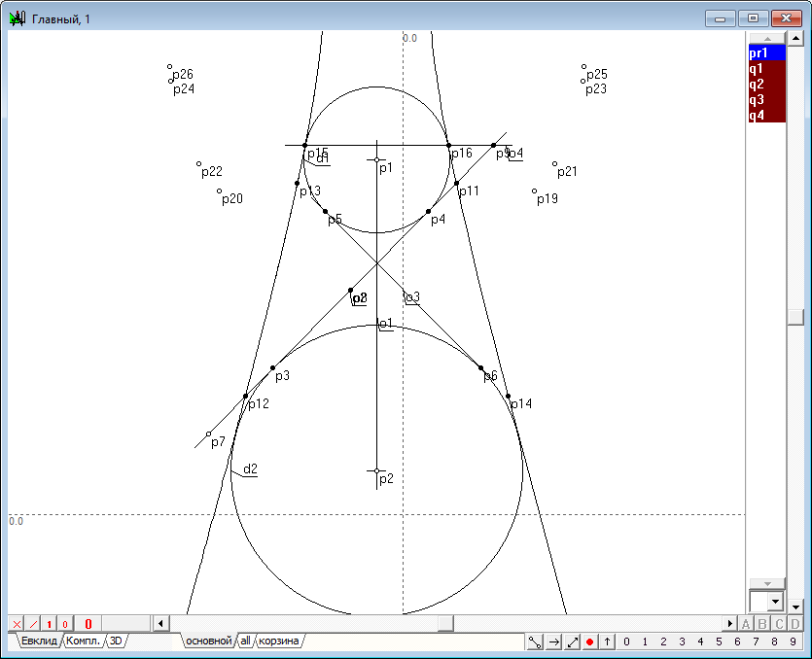Switch to the Компл. tab
Screen dimensions: 812x659
point(83,641)
